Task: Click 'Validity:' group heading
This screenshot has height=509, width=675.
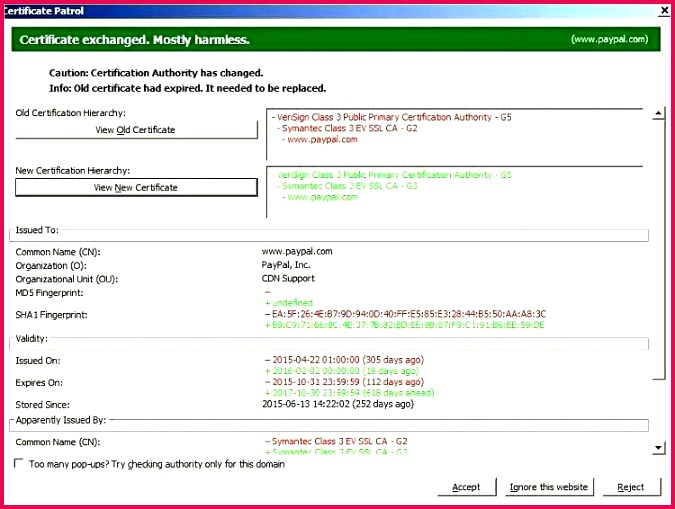Action: pos(31,338)
